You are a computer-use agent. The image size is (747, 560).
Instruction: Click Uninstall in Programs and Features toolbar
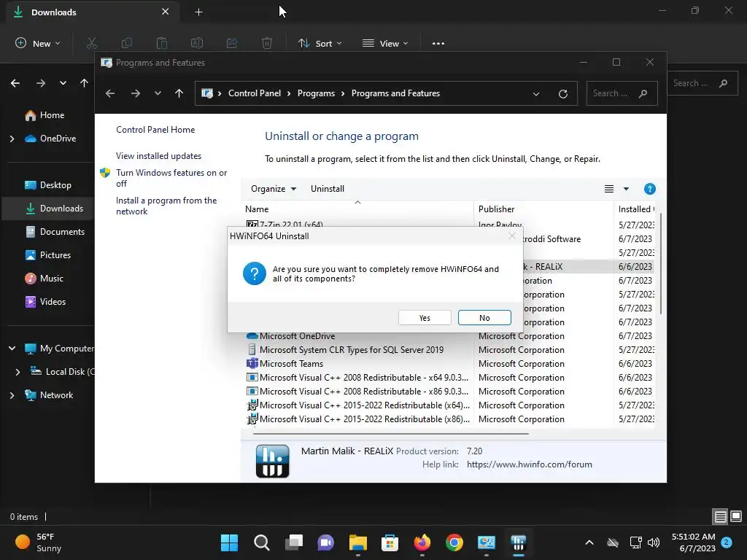coord(328,189)
